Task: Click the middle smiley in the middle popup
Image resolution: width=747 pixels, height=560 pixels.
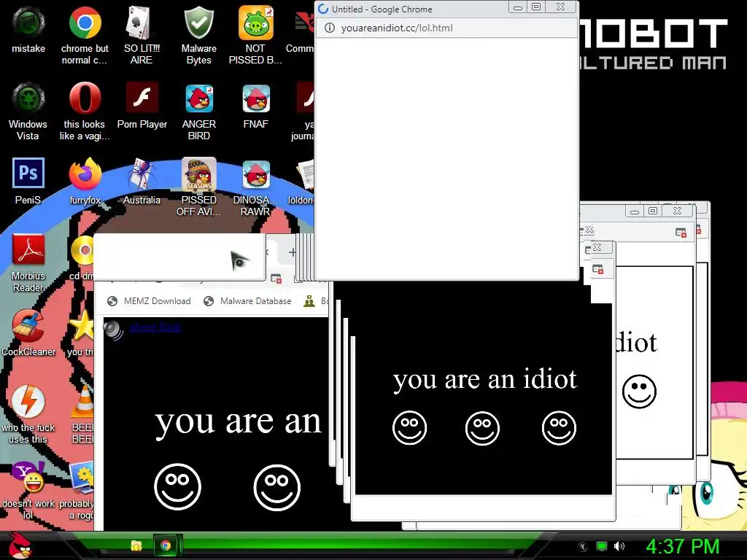Action: [x=482, y=428]
